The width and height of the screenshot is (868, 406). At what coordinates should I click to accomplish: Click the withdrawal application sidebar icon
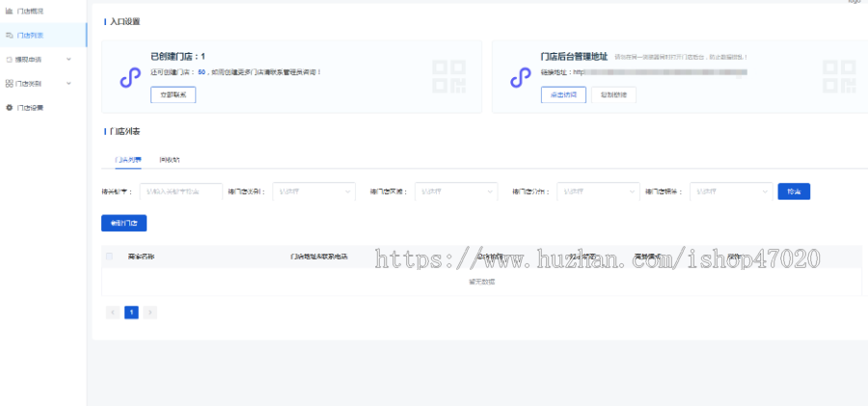click(x=9, y=59)
